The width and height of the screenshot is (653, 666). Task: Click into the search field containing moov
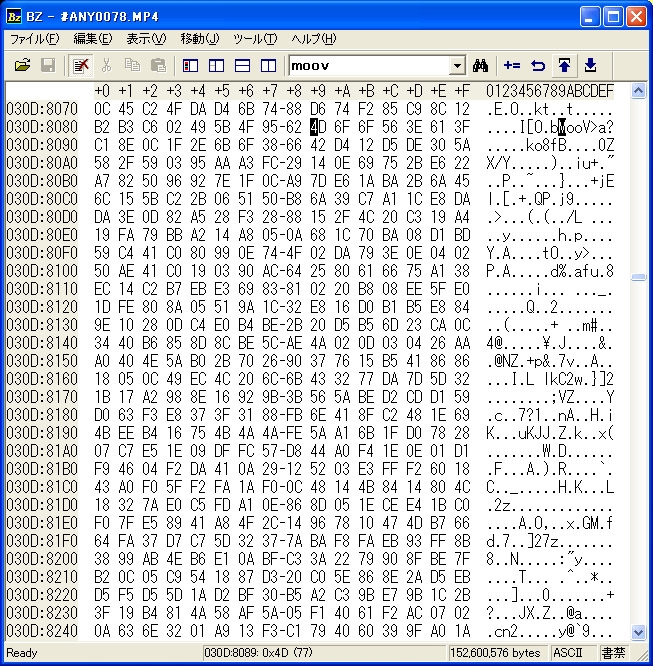369,66
